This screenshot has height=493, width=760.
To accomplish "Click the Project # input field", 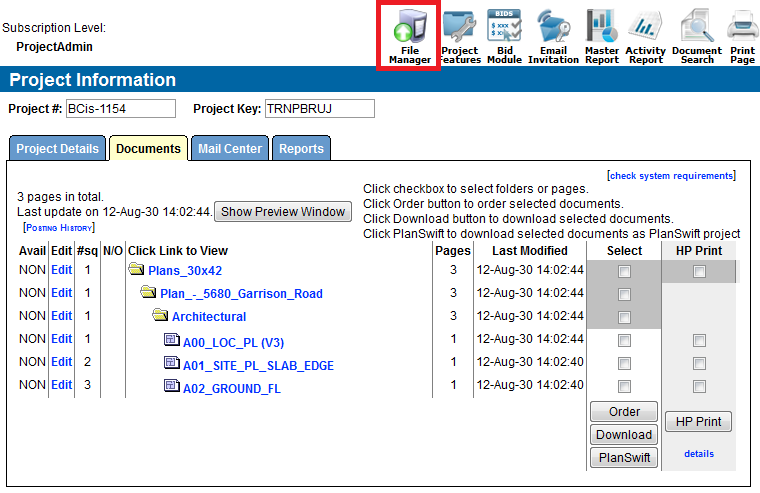I will tap(121, 109).
